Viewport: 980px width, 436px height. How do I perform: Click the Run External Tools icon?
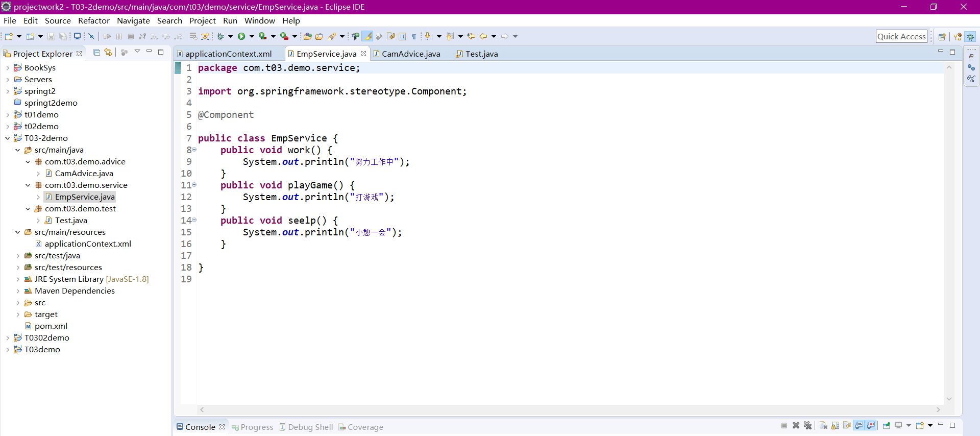tap(284, 36)
